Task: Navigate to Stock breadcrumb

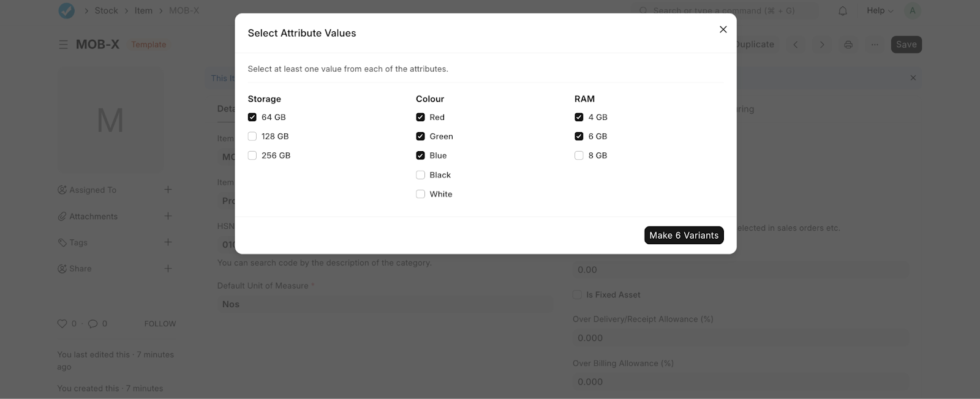Action: [106, 11]
